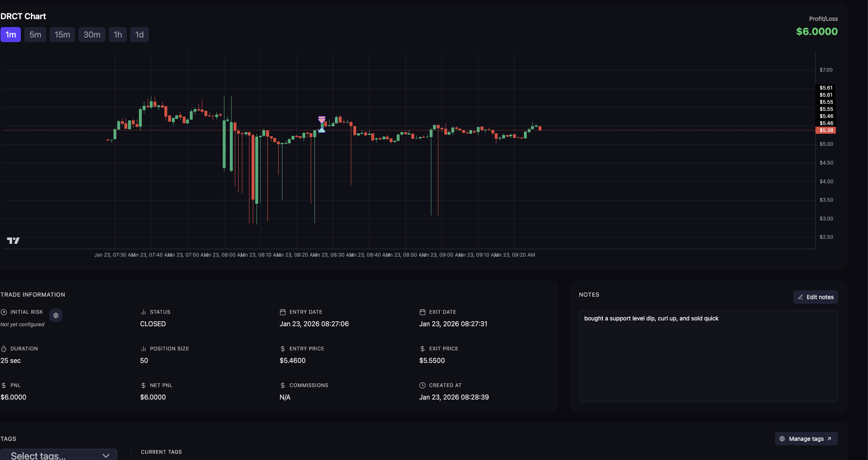Switch chart to 1m timeframe
Image resolution: width=868 pixels, height=460 pixels.
click(11, 35)
